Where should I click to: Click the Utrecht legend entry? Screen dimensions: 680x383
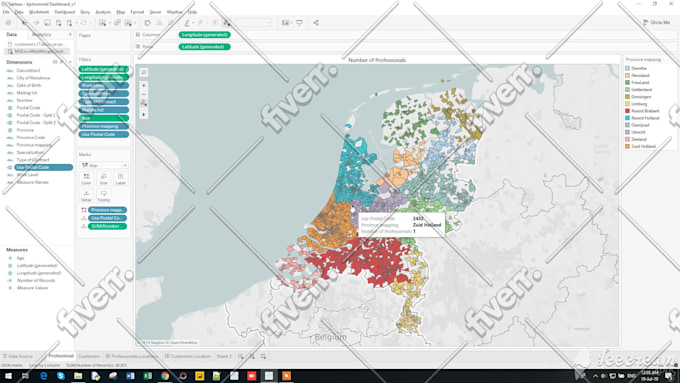(x=638, y=132)
